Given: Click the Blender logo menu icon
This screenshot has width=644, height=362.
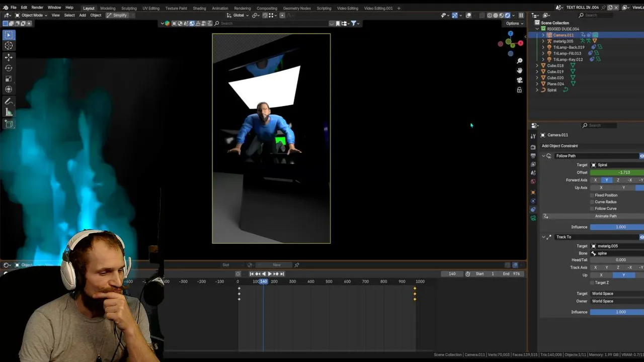Looking at the screenshot, I should 5,8.
